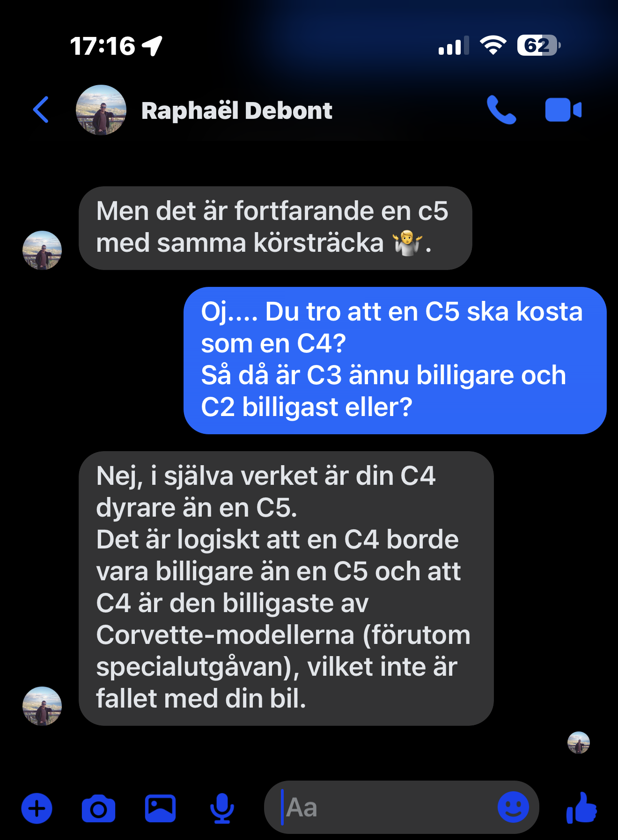
Task: Tap the 17:16 clock in status bar
Action: (103, 46)
